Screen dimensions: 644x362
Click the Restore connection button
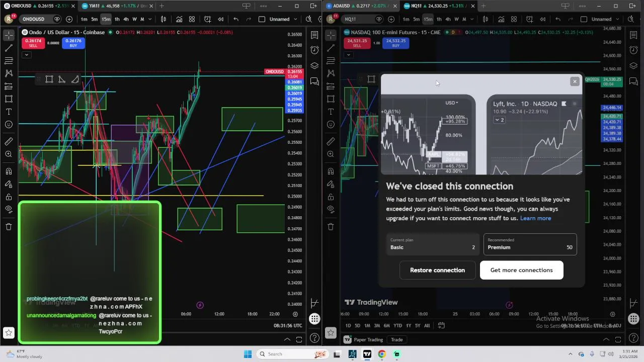[x=437, y=270]
